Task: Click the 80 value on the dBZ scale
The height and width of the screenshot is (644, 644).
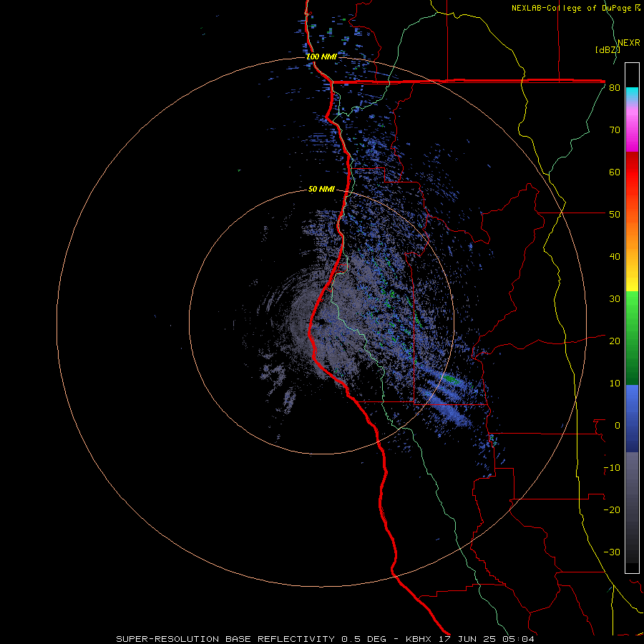Action: pos(615,88)
